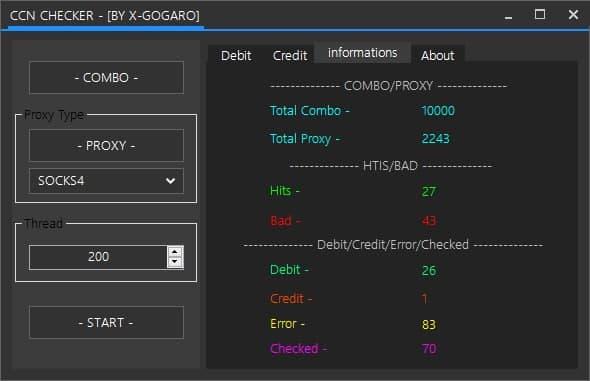The image size is (590, 381).
Task: Click the - START - button
Action: [106, 322]
